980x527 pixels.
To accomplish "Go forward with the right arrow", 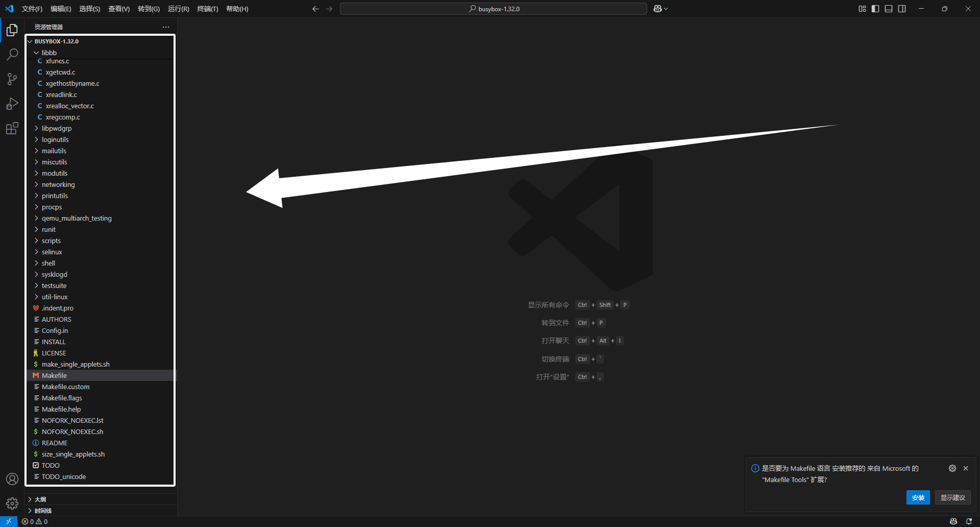I will click(329, 9).
